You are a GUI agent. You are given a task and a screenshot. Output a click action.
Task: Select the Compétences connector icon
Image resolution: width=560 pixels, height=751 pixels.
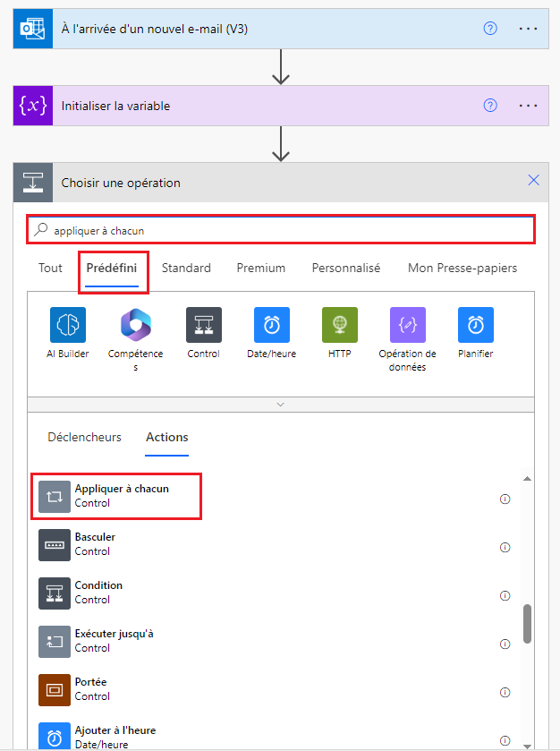136,325
